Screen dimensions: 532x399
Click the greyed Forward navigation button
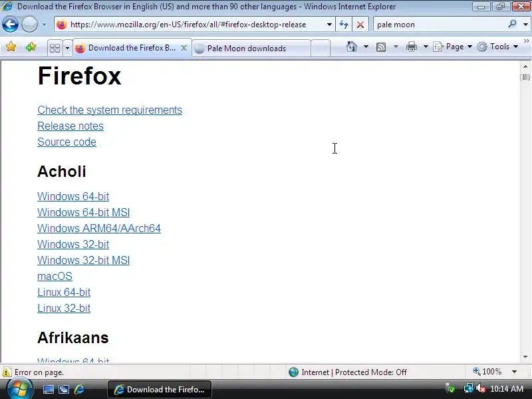[29, 25]
